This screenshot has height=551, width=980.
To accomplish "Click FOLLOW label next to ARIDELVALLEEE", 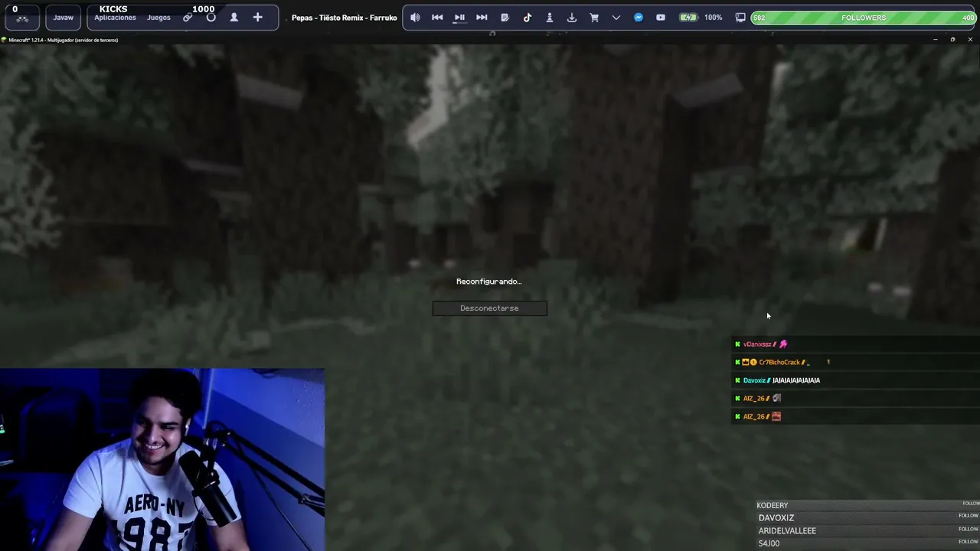I will tap(969, 529).
